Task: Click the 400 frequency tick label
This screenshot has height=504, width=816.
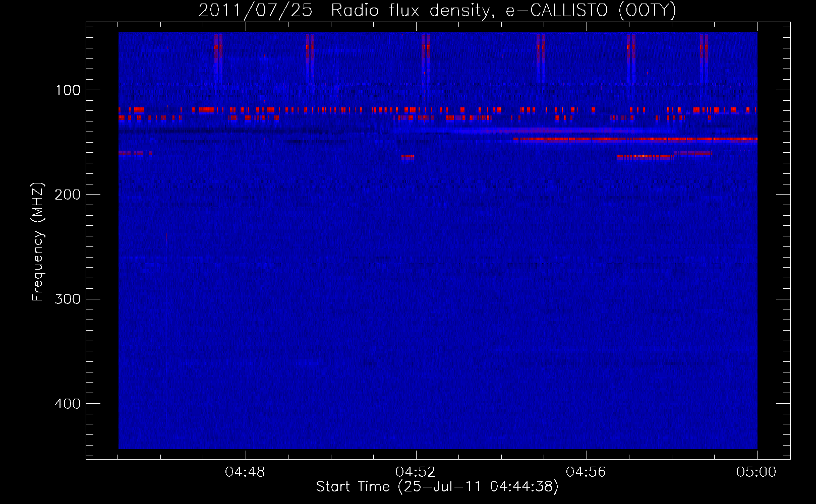Action: [68, 404]
